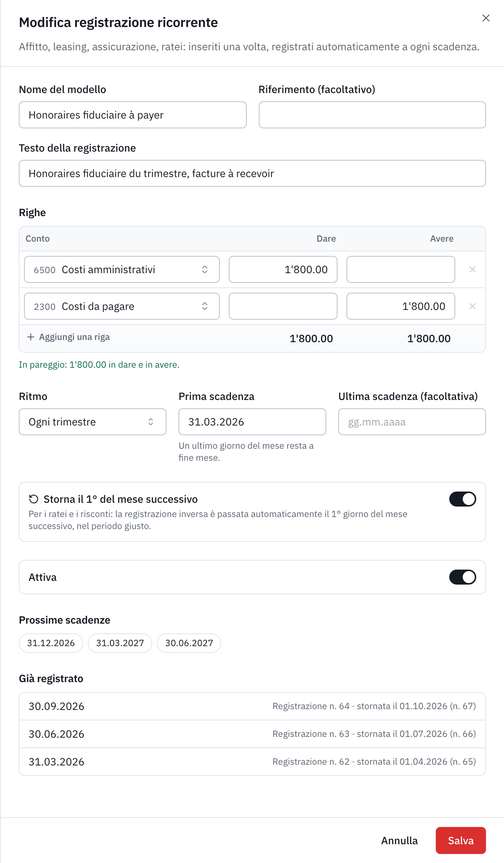Click Registrazione n. 62 stornata il 01.04.2026

(x=374, y=762)
